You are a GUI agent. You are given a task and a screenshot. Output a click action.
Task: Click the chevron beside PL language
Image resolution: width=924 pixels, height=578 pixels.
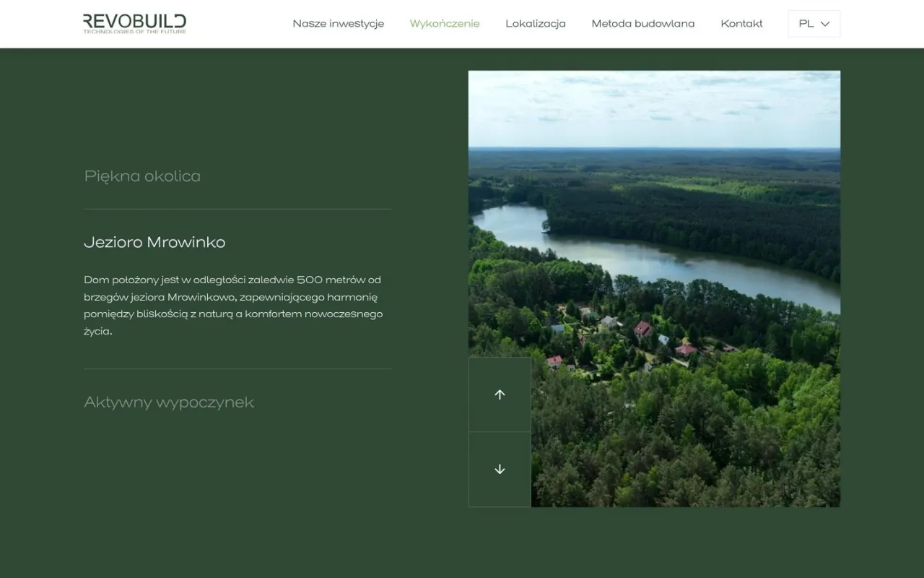coord(825,24)
